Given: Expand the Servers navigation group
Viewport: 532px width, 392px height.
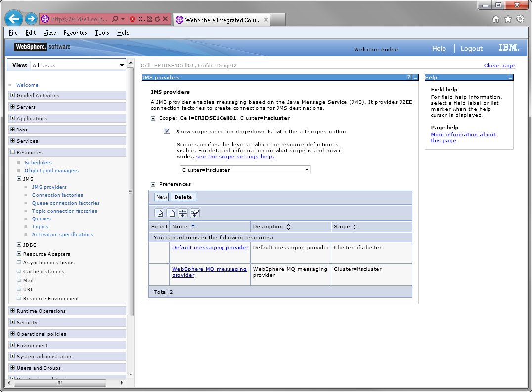Looking at the screenshot, I should coord(12,106).
